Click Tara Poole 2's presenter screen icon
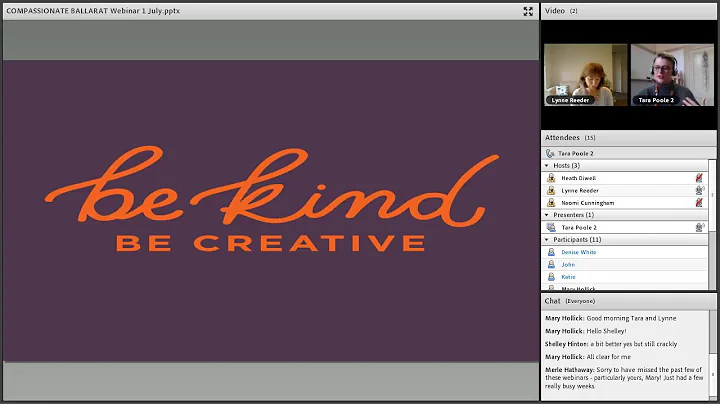 pos(551,227)
